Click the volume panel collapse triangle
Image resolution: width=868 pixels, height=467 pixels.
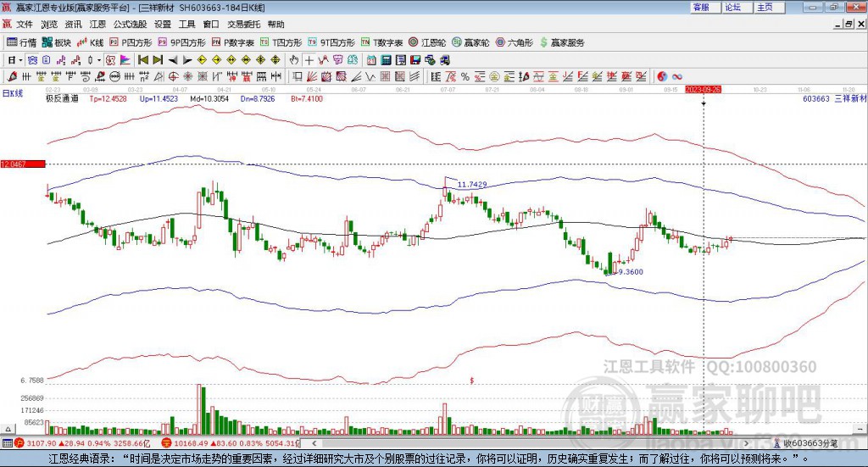[x=8, y=429]
